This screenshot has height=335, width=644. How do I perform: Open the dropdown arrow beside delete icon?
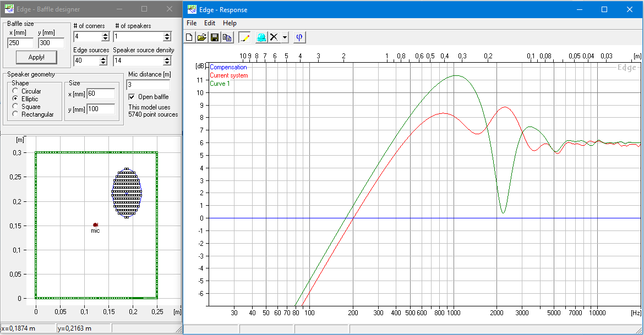(285, 37)
